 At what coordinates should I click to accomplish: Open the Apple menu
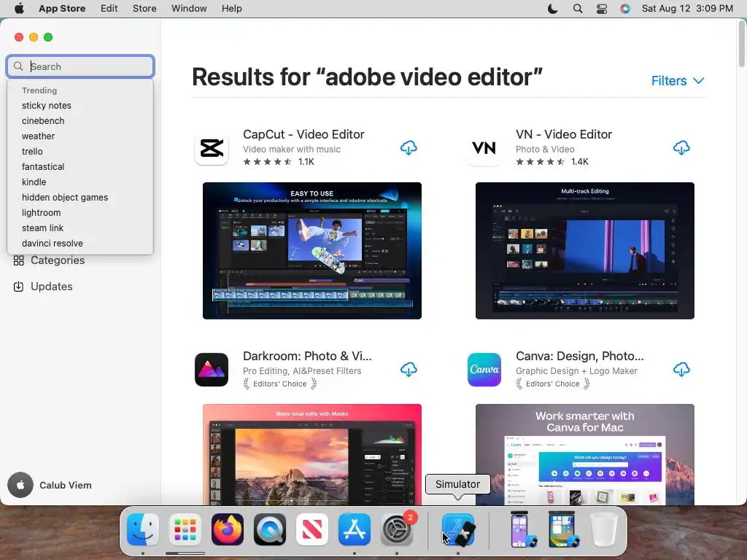coord(19,9)
